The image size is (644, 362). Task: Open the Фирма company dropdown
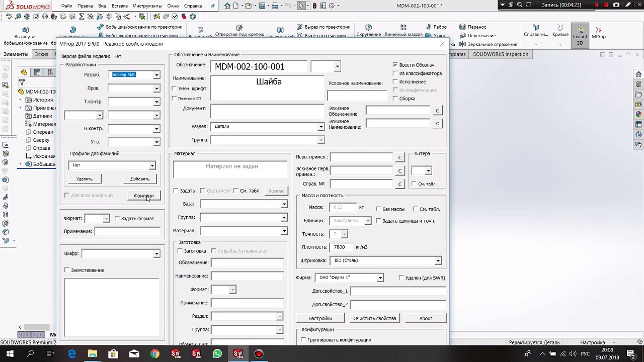tap(380, 278)
